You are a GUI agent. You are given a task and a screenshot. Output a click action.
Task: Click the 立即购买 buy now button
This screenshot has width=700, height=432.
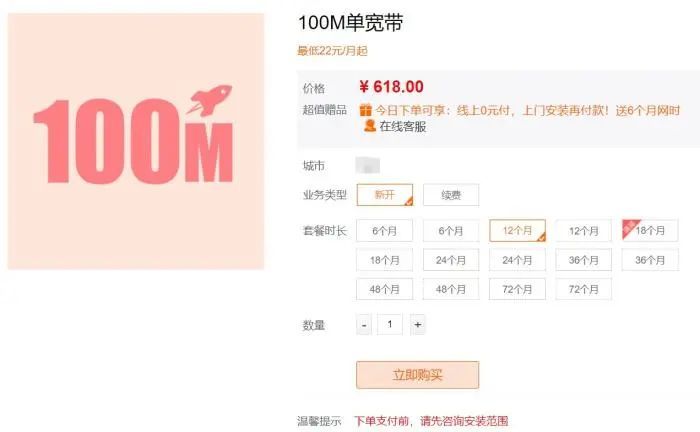coord(417,375)
